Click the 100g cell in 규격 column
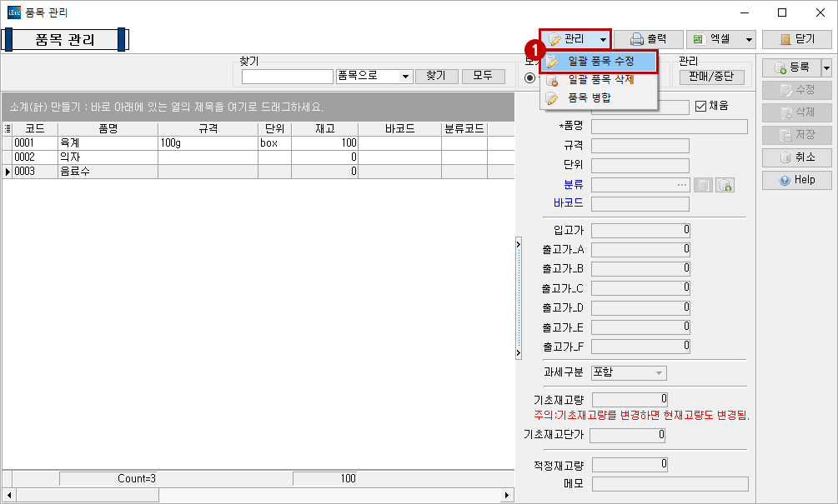Viewport: 838px width, 504px height. tap(208, 143)
